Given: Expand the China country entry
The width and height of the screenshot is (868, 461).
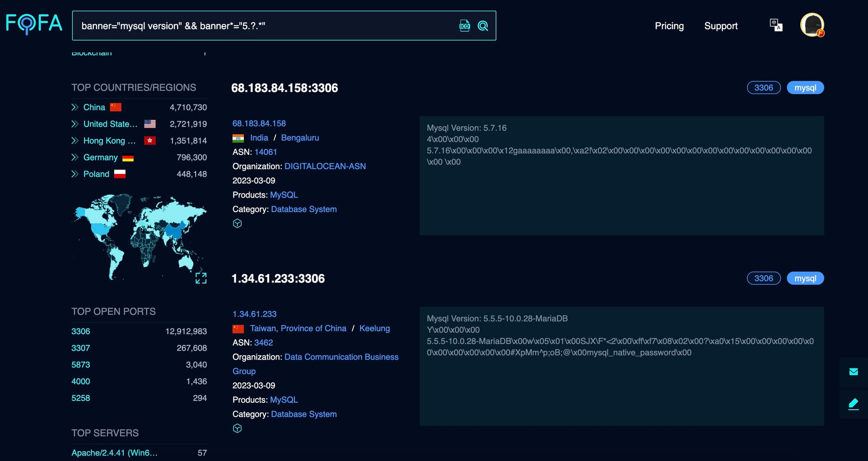Looking at the screenshot, I should coord(75,107).
